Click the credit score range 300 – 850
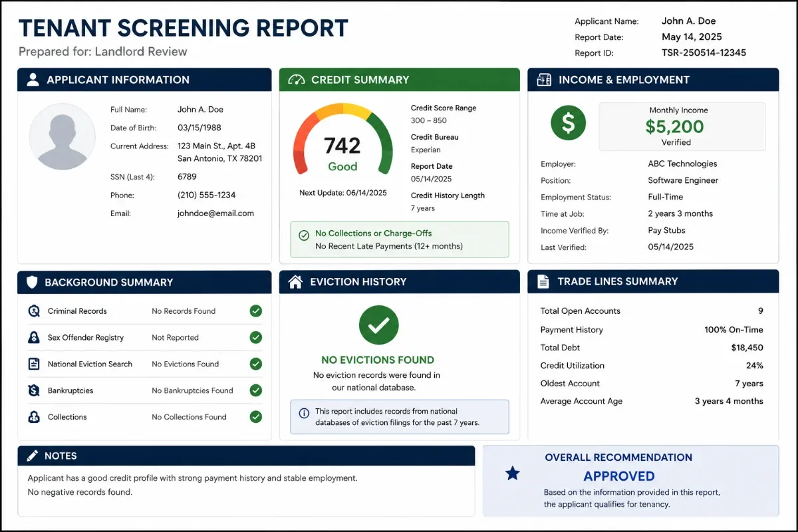This screenshot has width=798, height=532. (x=429, y=120)
